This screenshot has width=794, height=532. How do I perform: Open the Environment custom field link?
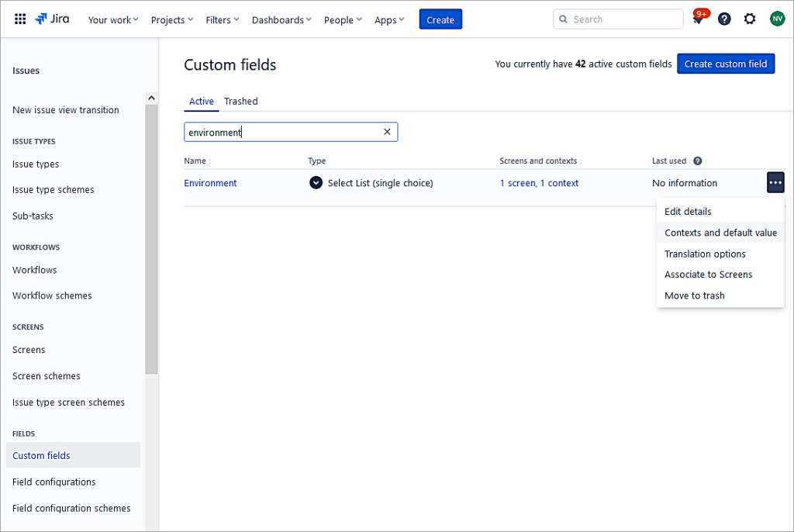point(209,183)
